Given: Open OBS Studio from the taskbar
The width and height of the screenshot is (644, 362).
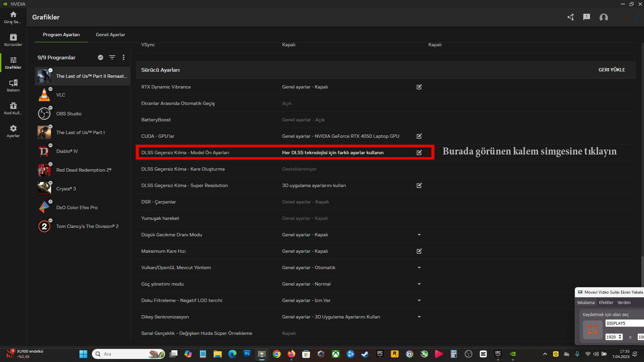Looking at the screenshot, I should point(469,354).
